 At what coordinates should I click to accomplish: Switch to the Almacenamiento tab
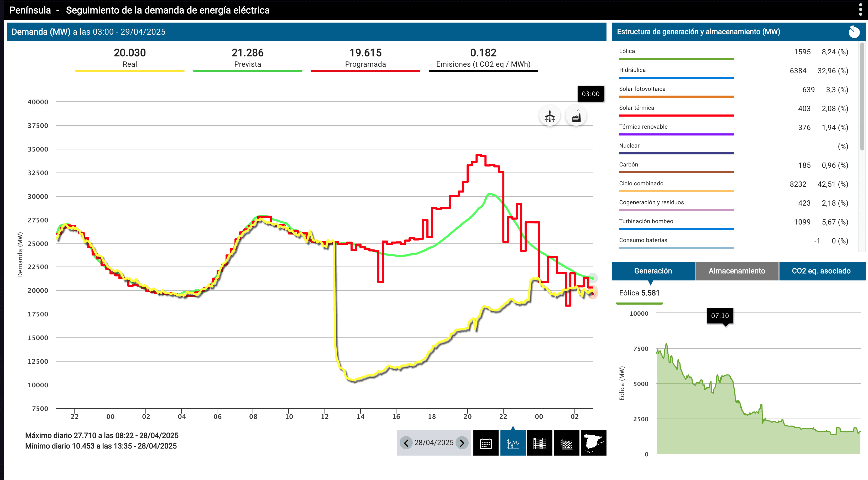click(x=736, y=271)
